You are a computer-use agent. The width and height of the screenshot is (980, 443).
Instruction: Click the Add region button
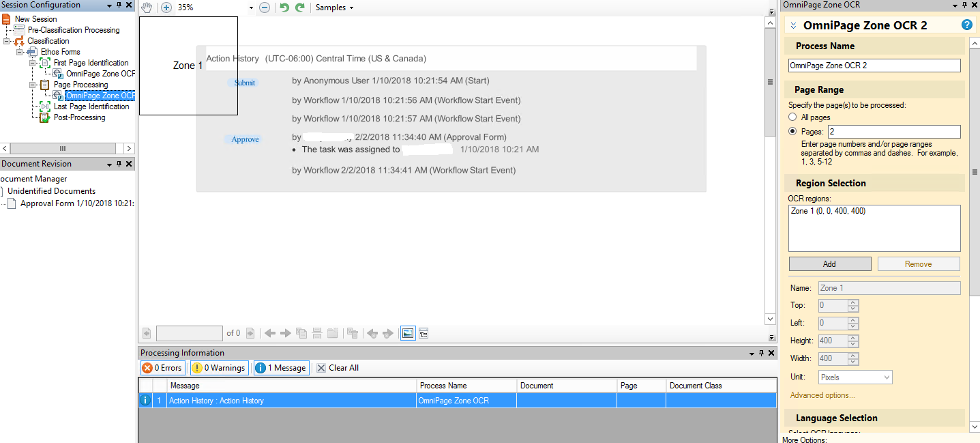point(830,264)
